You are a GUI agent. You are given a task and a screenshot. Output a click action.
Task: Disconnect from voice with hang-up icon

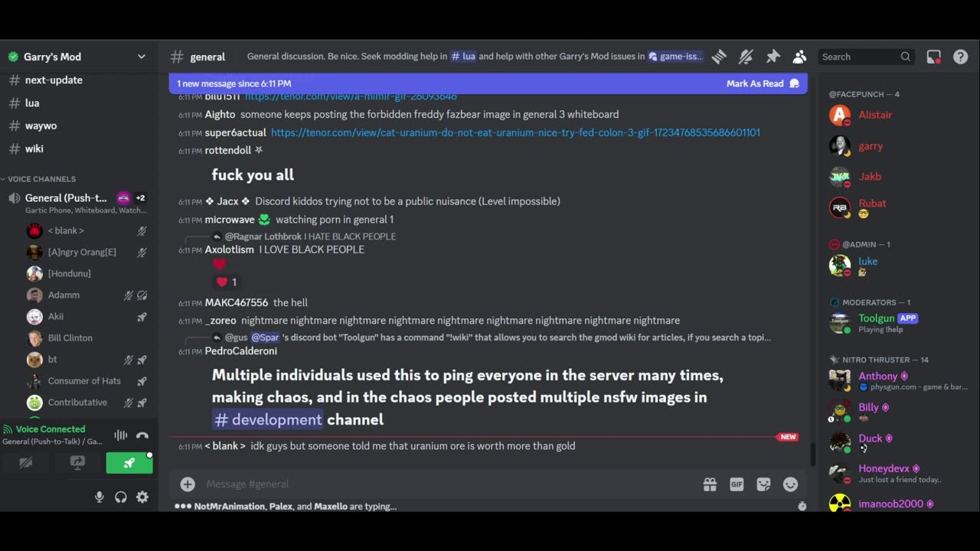click(x=142, y=435)
